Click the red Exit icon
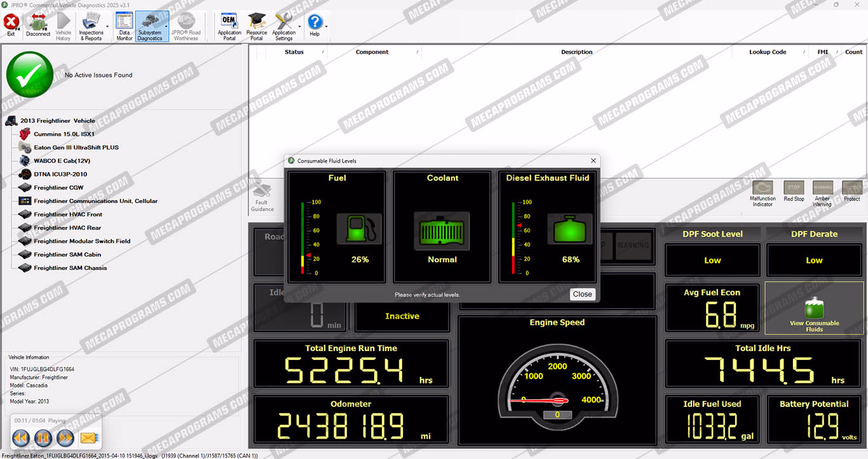The width and height of the screenshot is (868, 459). 11,25
